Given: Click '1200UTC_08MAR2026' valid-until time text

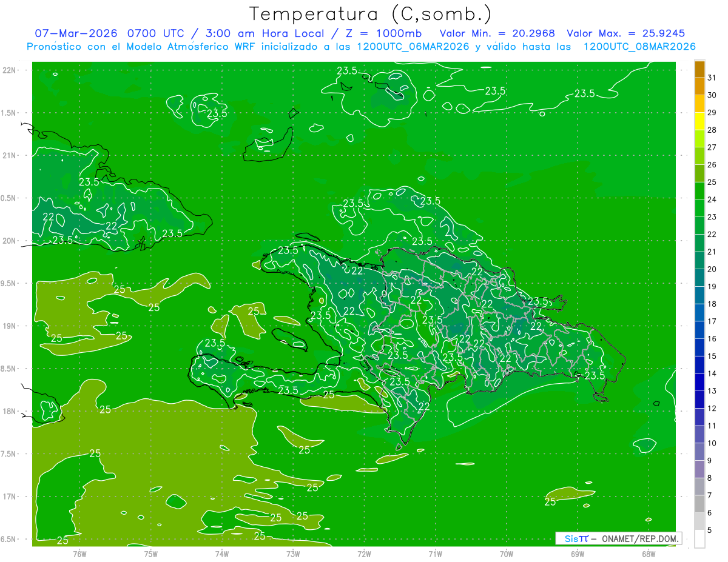Looking at the screenshot, I should (x=639, y=47).
